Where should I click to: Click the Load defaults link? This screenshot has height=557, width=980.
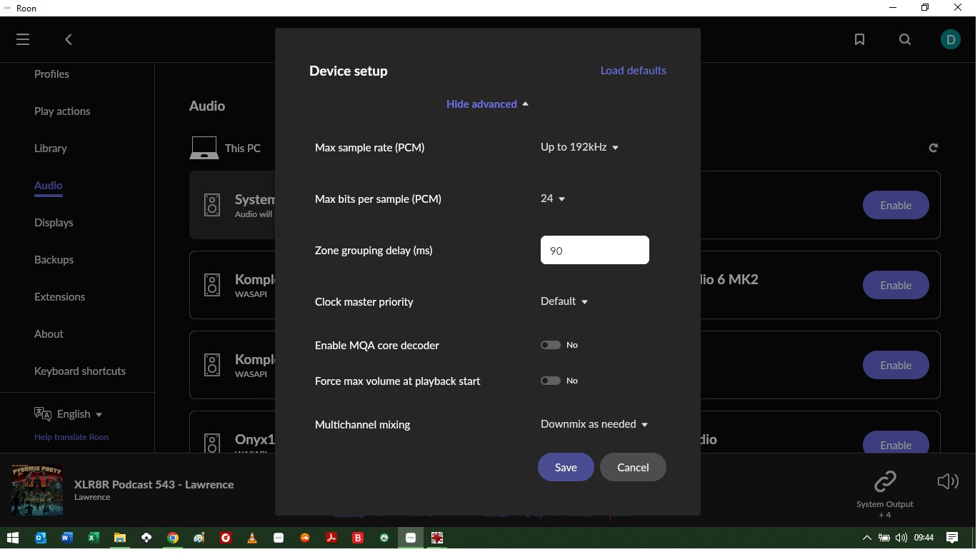click(x=633, y=70)
